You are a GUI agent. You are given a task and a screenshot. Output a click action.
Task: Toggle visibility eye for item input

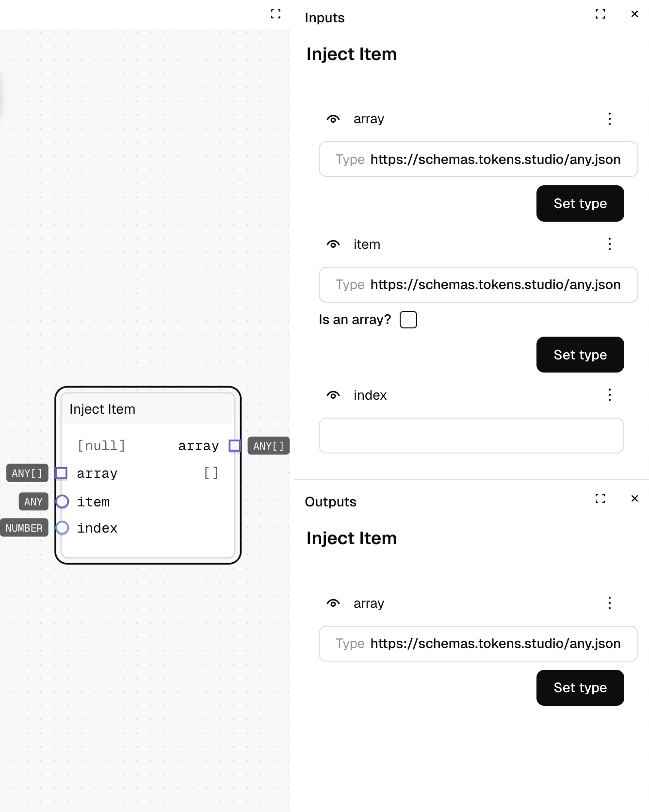[333, 244]
